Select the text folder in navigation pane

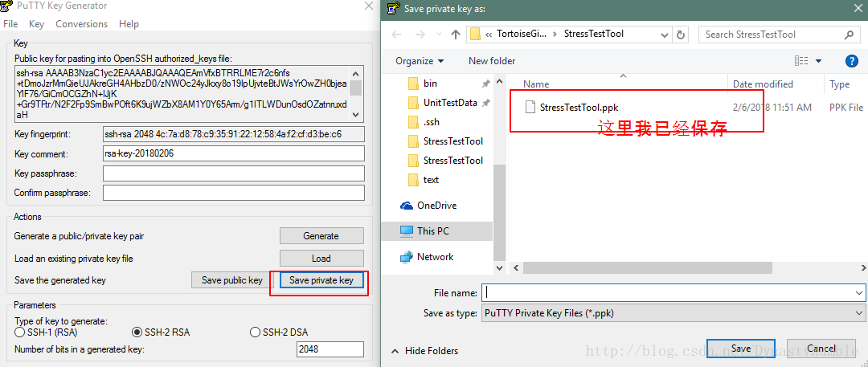(431, 180)
